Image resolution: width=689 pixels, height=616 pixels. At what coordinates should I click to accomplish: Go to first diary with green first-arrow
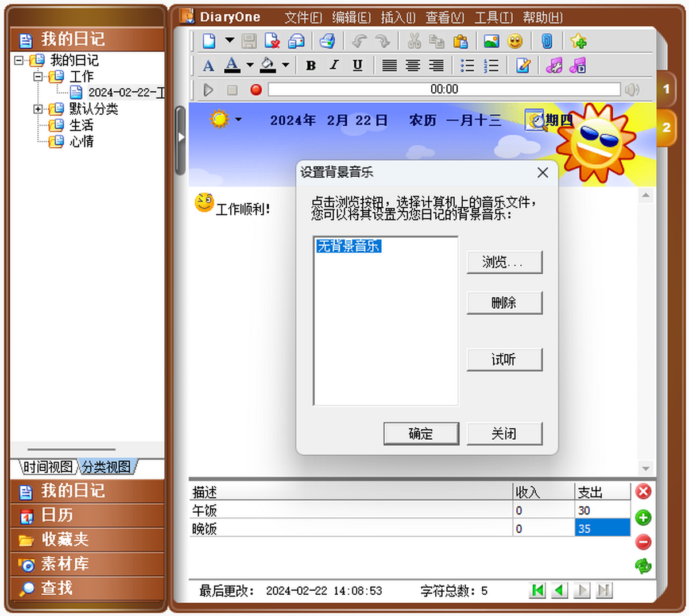coord(537,590)
